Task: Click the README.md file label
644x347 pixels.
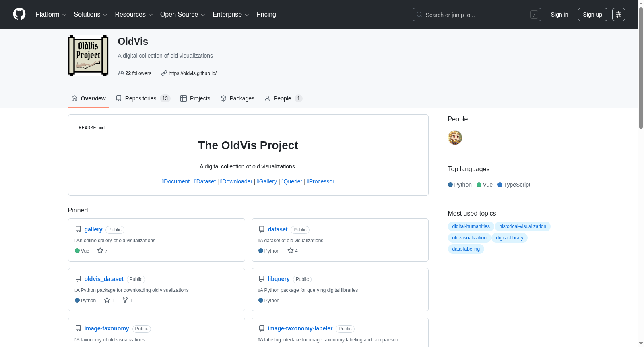Action: pos(92,128)
